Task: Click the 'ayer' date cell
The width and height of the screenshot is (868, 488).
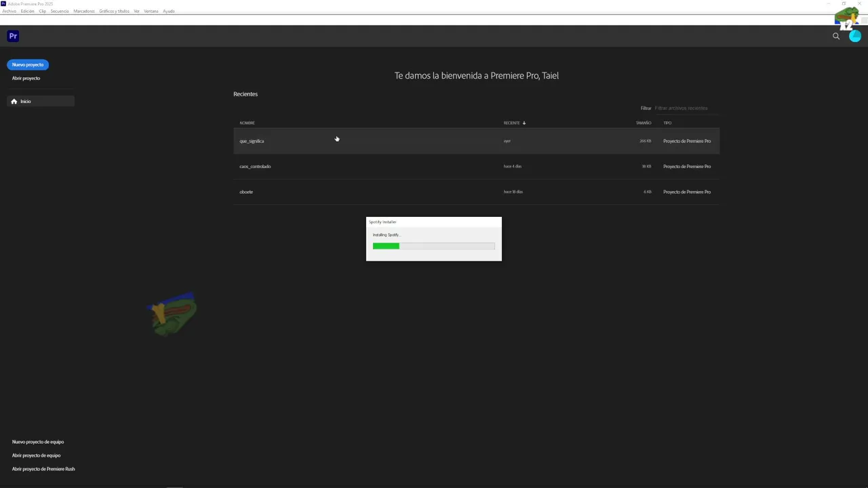Action: pos(507,141)
